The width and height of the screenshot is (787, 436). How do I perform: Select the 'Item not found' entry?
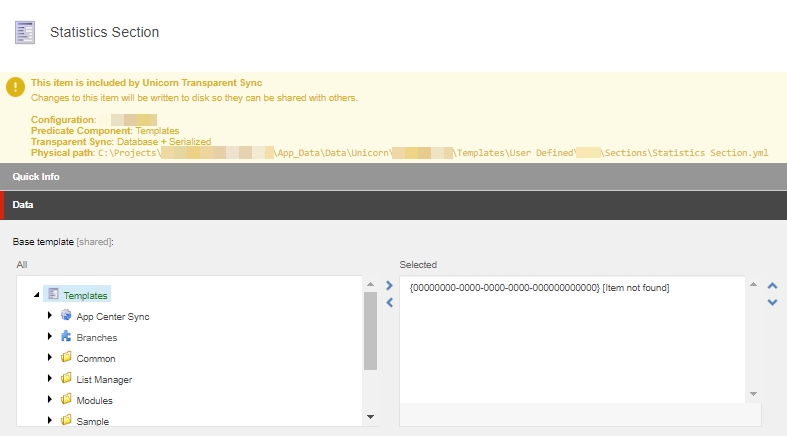point(539,288)
